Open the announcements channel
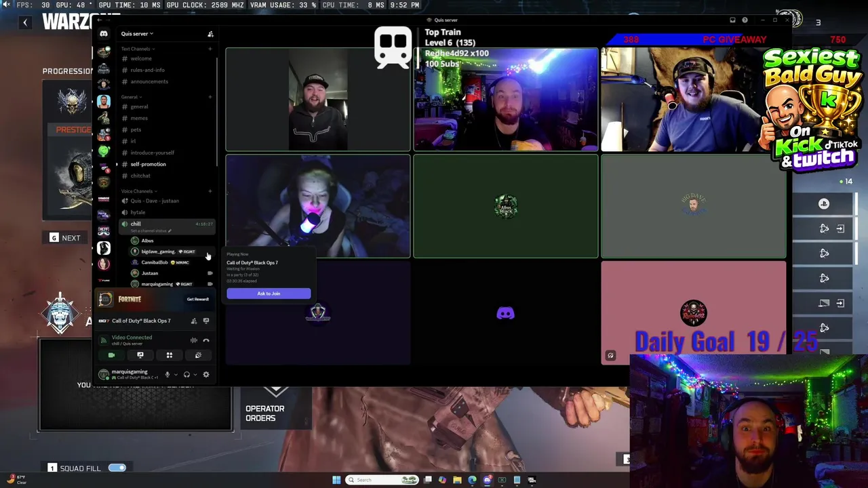This screenshot has width=868, height=488. tap(166, 81)
